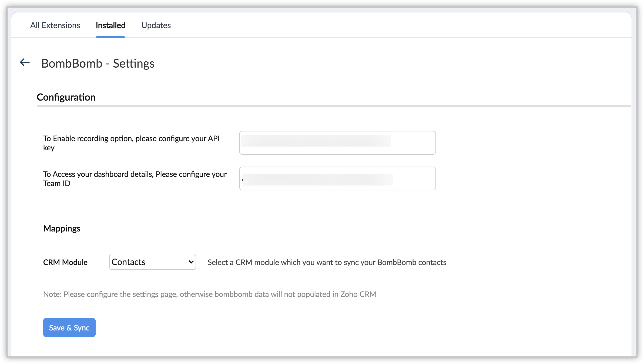Viewport: 644px width, 364px height.
Task: Click the blurred value inside Team ID field
Action: click(318, 180)
